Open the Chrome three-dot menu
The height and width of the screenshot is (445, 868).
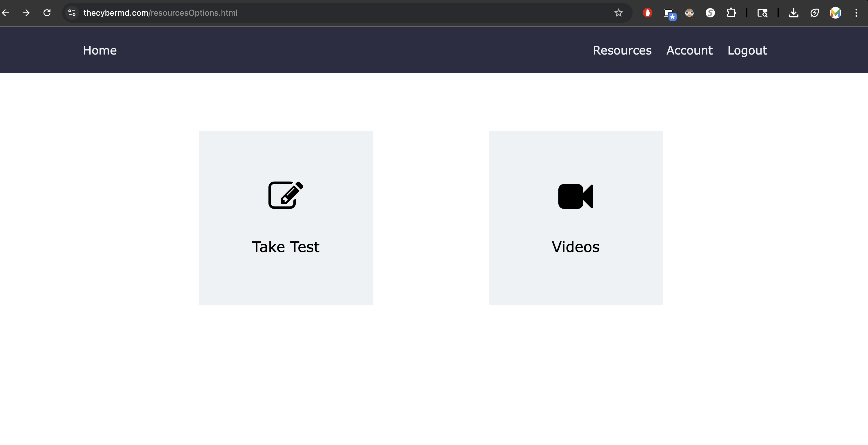click(x=856, y=13)
